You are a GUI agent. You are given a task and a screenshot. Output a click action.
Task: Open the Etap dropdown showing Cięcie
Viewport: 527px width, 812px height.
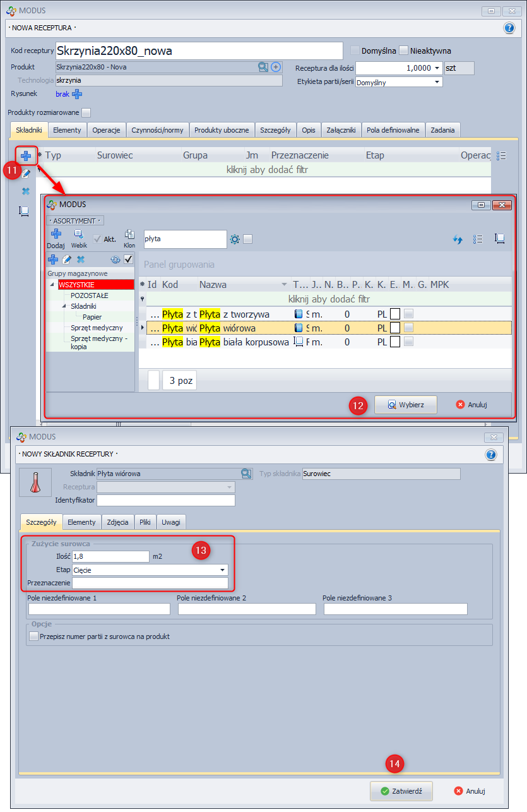click(x=222, y=570)
